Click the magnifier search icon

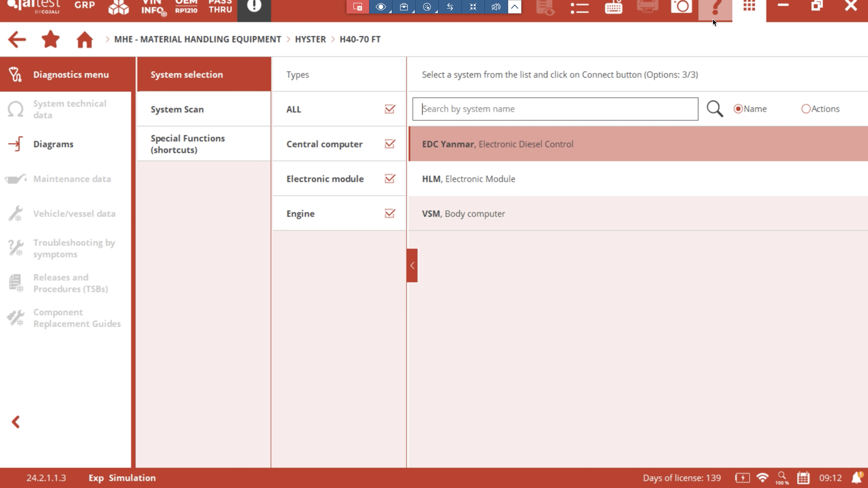[x=715, y=109]
